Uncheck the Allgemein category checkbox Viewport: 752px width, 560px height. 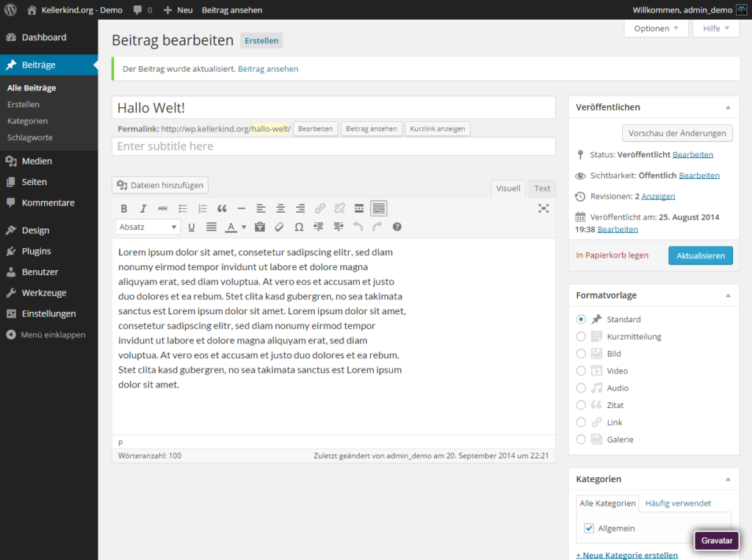pyautogui.click(x=589, y=528)
